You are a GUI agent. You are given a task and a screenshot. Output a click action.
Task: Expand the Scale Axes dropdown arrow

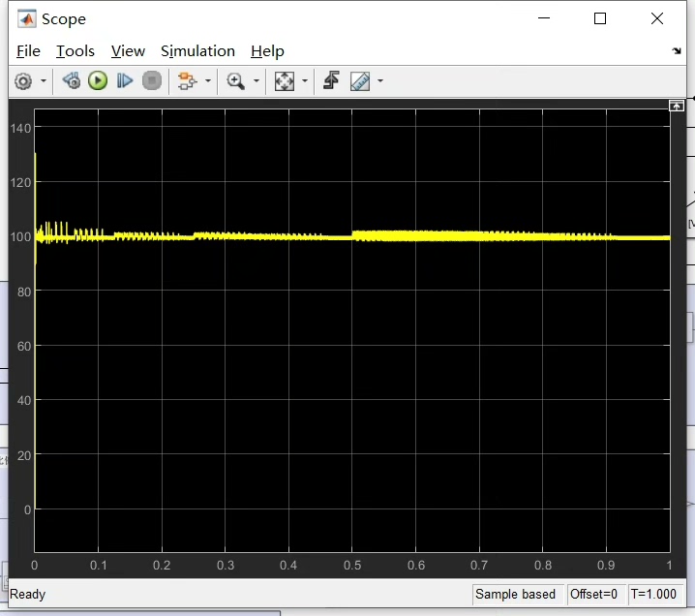tap(305, 81)
